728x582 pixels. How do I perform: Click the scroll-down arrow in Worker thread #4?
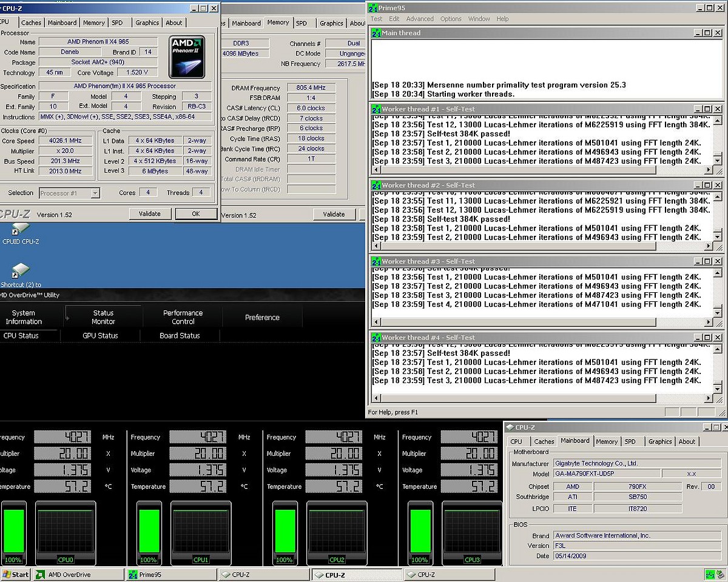coord(717,388)
